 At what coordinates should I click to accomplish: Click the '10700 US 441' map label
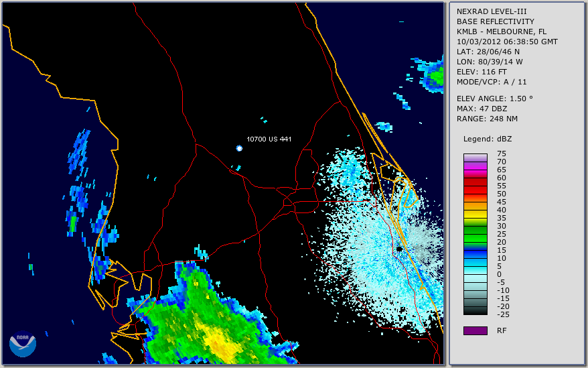tap(269, 139)
